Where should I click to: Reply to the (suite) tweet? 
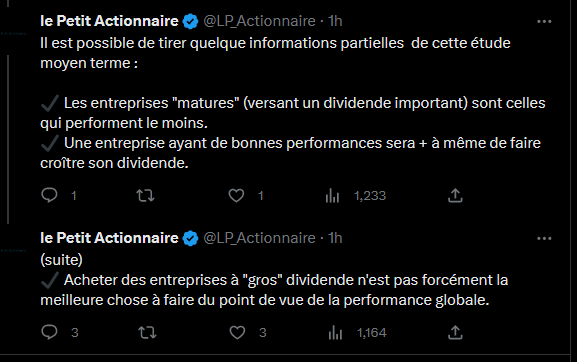[x=49, y=332]
